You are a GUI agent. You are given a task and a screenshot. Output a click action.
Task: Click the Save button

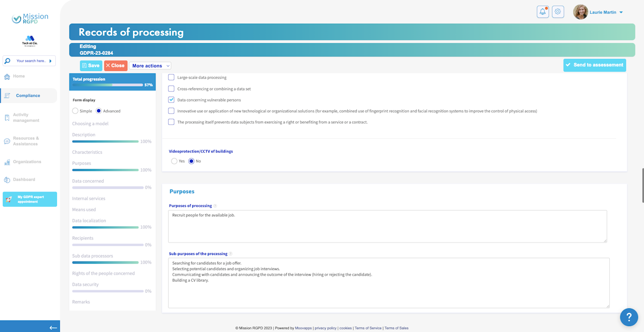pyautogui.click(x=91, y=66)
